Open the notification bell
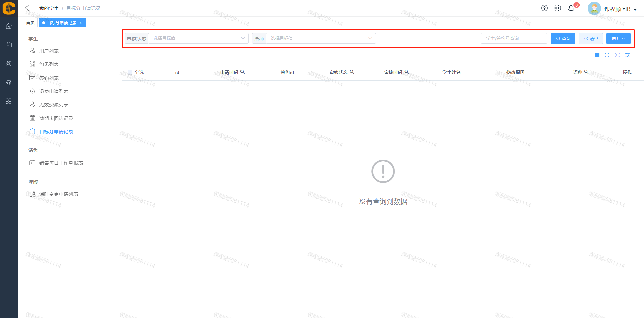The image size is (644, 318). pos(571,9)
